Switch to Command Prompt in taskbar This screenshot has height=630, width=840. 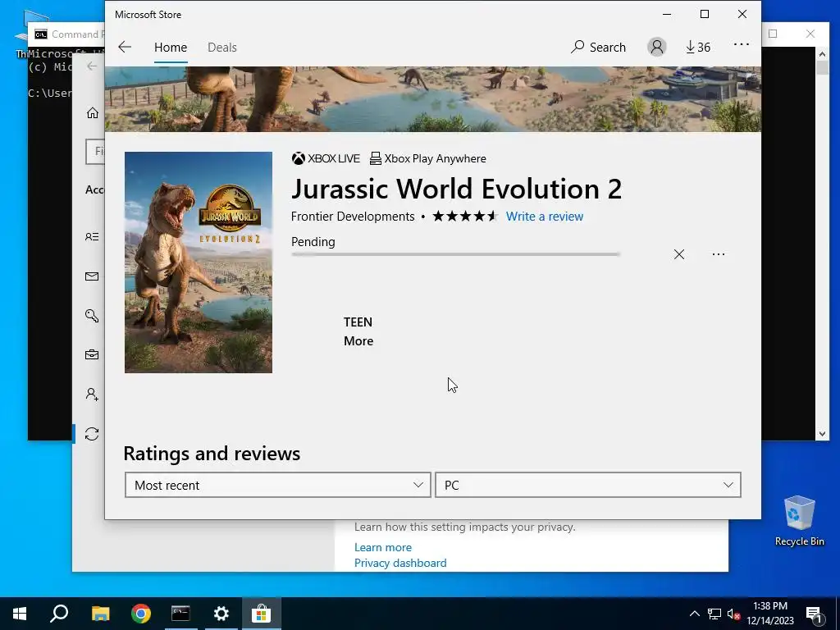[x=180, y=614]
